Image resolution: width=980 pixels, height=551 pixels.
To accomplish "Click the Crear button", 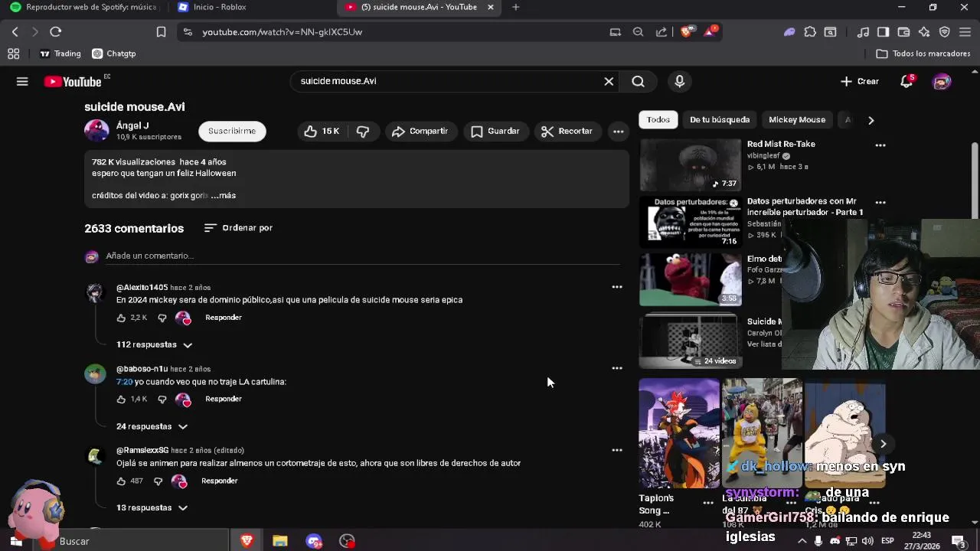I will [860, 81].
